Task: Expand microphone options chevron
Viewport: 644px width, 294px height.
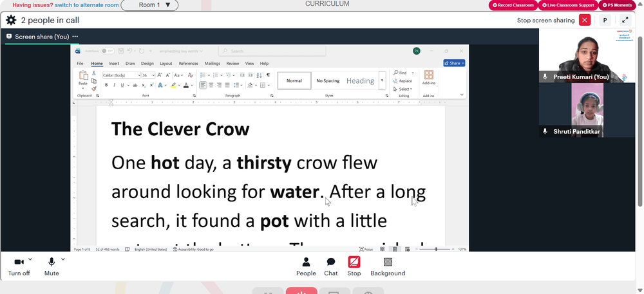Action: (63, 259)
